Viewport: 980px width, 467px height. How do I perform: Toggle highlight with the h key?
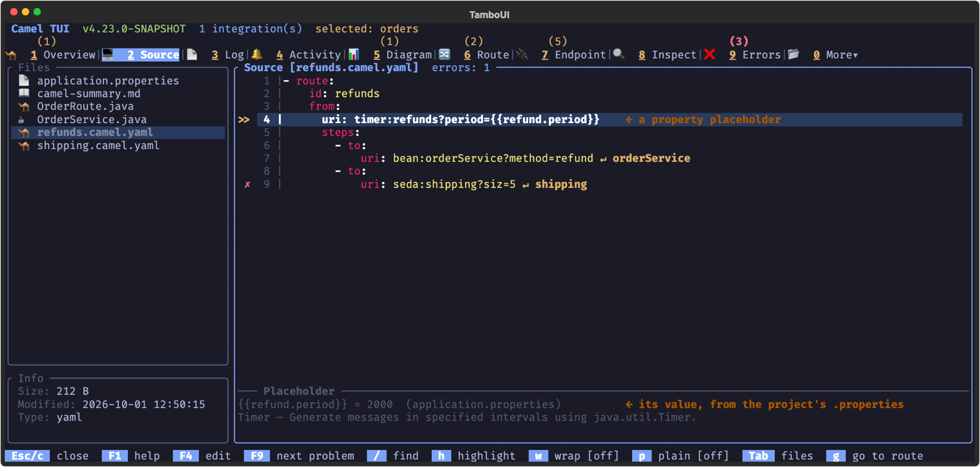coord(473,456)
